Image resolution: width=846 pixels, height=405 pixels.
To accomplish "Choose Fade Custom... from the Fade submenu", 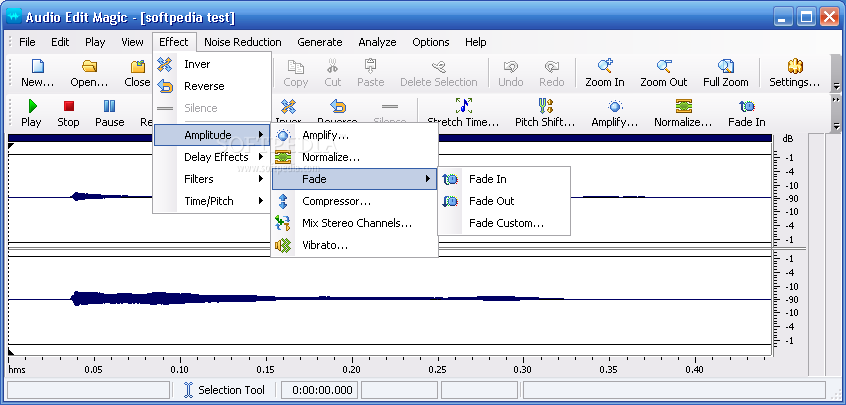I will pyautogui.click(x=504, y=223).
